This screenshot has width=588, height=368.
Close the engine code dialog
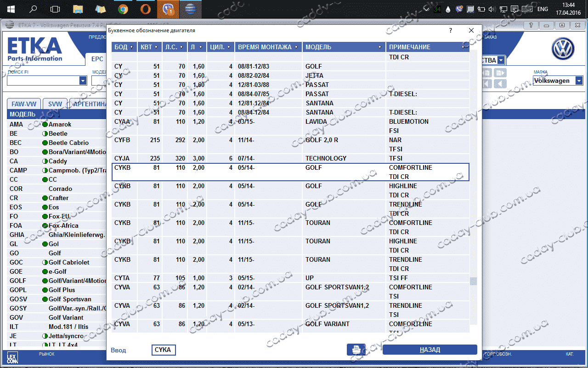[471, 30]
